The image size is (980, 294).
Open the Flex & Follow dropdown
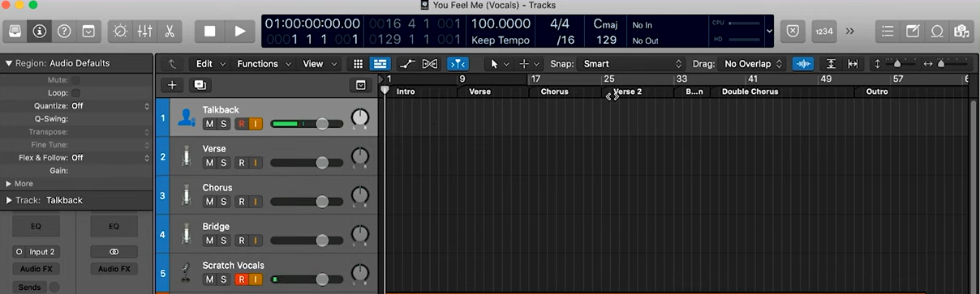[x=110, y=158]
